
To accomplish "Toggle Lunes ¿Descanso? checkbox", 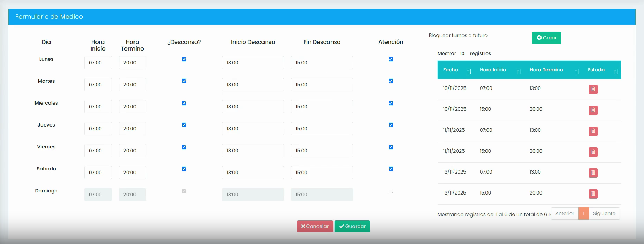I will [184, 59].
